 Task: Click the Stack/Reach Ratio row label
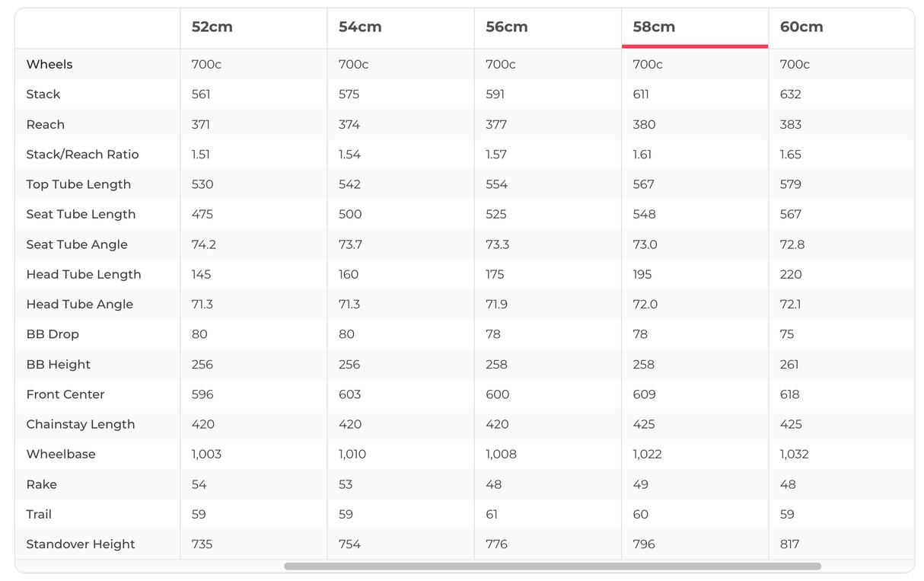click(82, 155)
